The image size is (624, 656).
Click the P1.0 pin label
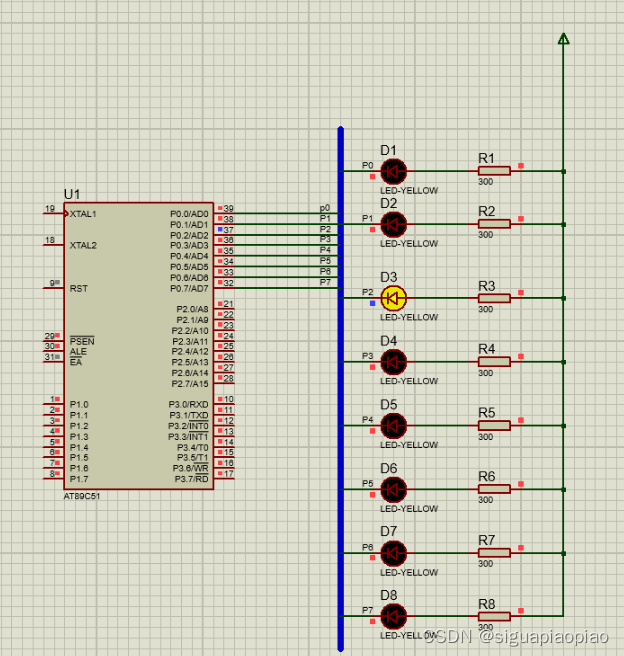79,405
